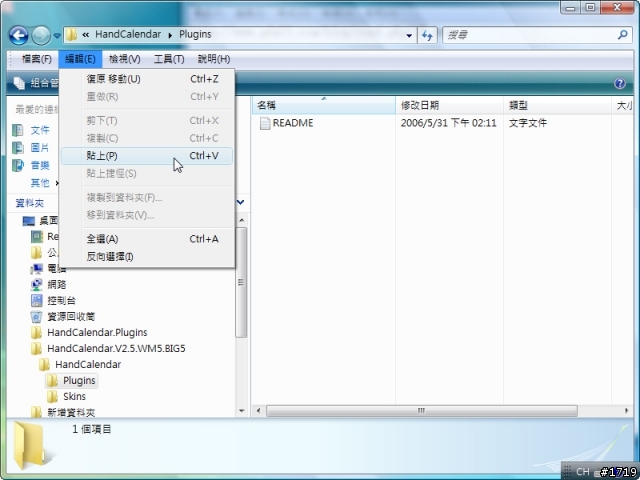Open the 圖片 favorite link
Viewport: 640px width, 480px height.
(40, 148)
